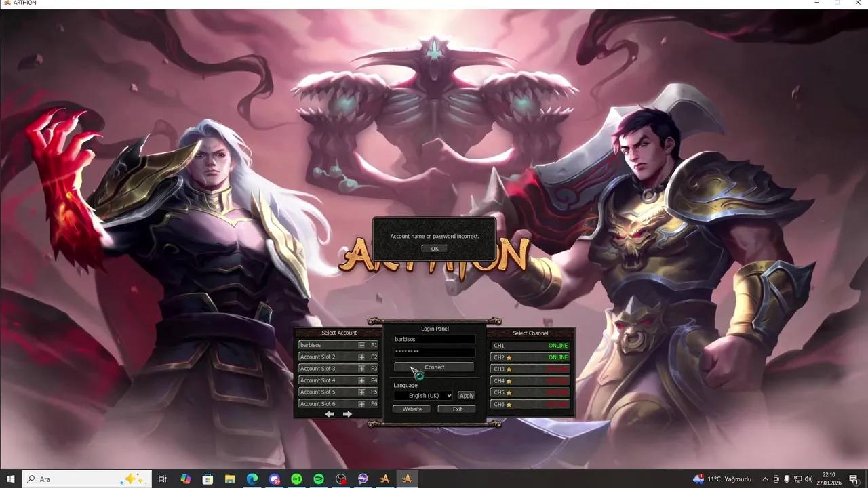Open the Language dropdown showing English (UK)

[x=423, y=396]
